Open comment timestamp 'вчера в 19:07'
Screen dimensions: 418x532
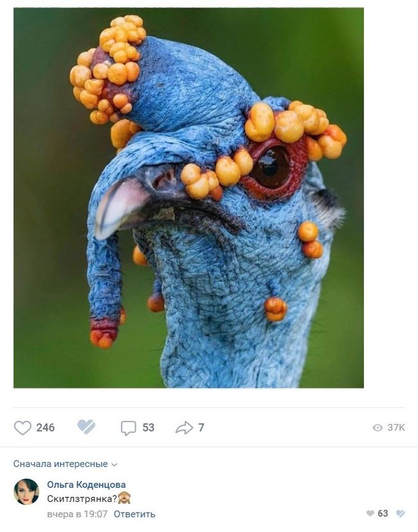tap(77, 514)
